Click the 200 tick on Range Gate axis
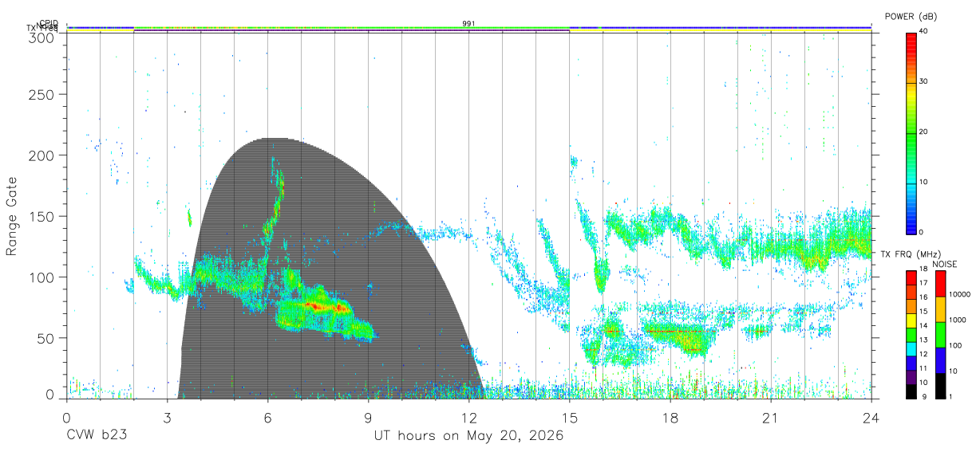The width and height of the screenshot is (980, 452). pos(42,155)
